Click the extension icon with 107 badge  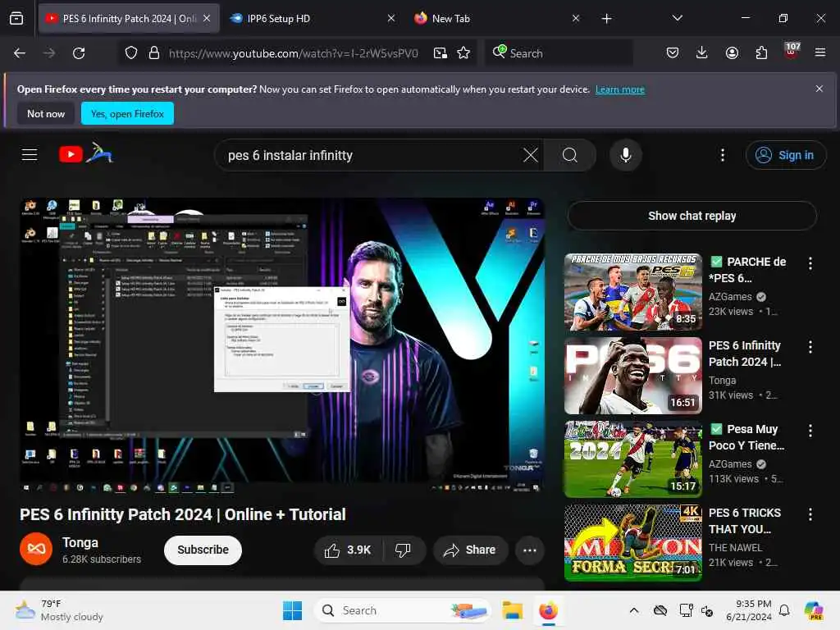792,52
